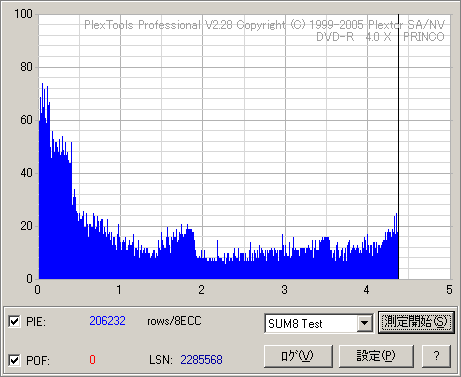The width and height of the screenshot is (461, 377).
Task: Select the SUM8 Test combo box field
Action: coord(319,323)
